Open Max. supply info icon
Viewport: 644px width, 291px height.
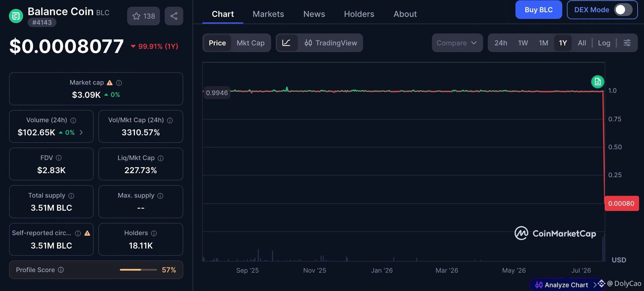pos(160,196)
